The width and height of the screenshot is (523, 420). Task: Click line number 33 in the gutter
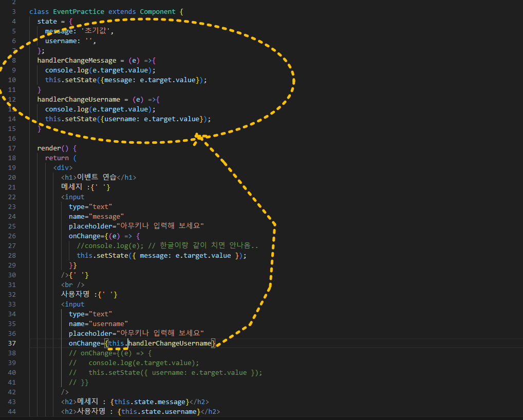click(12, 304)
